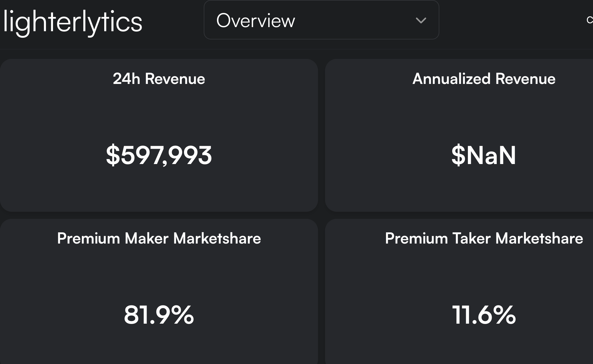Click the Overview label text
Viewport: 593px width, 364px height.
pos(255,20)
